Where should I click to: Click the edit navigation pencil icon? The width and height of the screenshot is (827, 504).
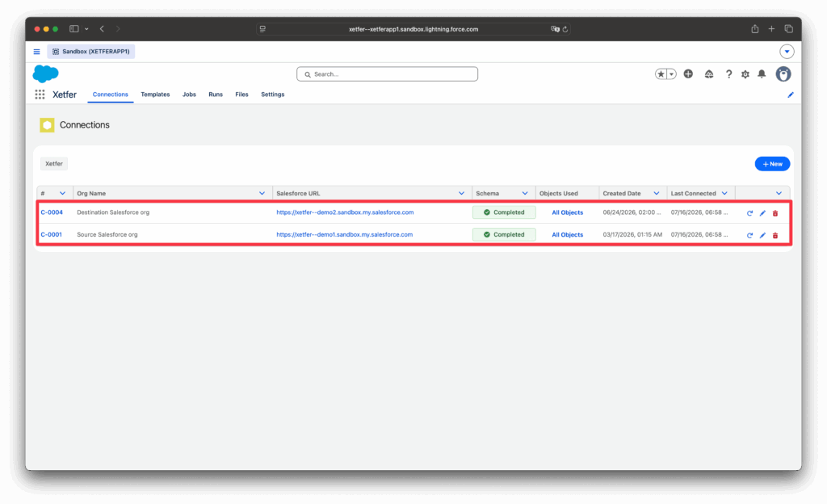point(790,94)
